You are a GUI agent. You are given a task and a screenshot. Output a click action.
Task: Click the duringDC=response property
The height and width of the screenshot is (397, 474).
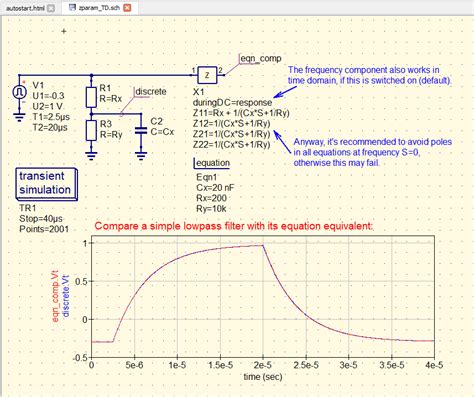click(x=232, y=103)
